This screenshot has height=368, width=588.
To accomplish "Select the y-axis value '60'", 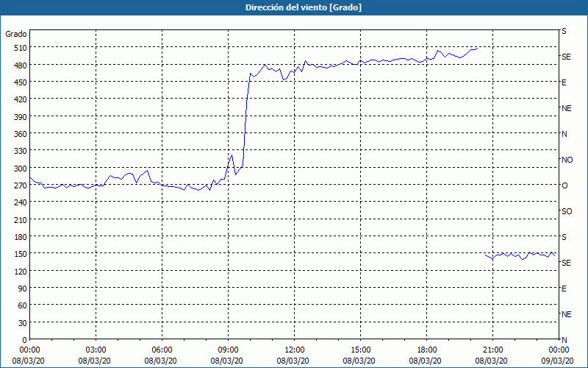I will [x=23, y=305].
